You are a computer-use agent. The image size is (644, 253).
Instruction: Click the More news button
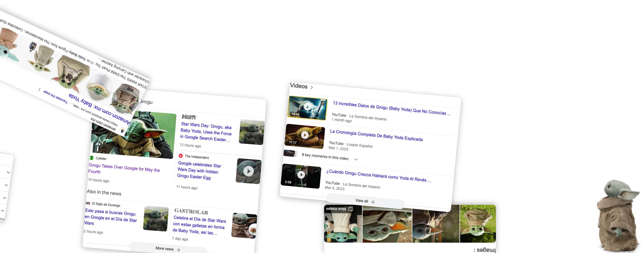[x=168, y=249]
